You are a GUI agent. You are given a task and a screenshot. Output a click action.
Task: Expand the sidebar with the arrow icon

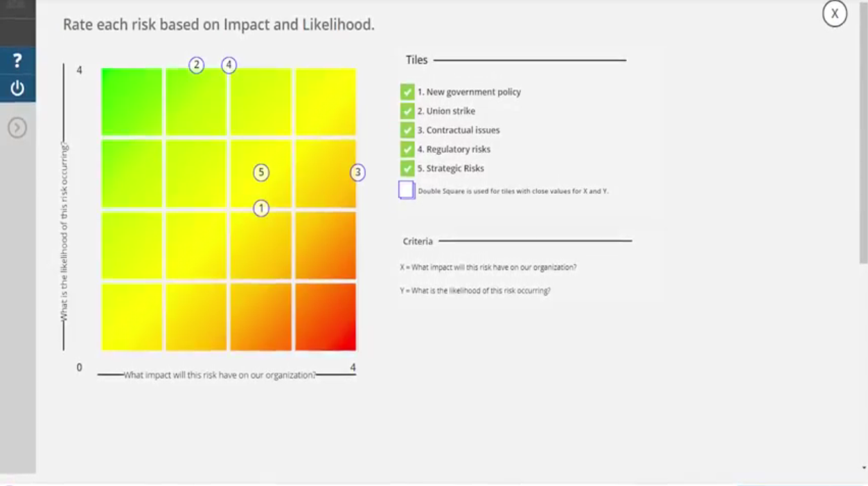click(x=17, y=127)
